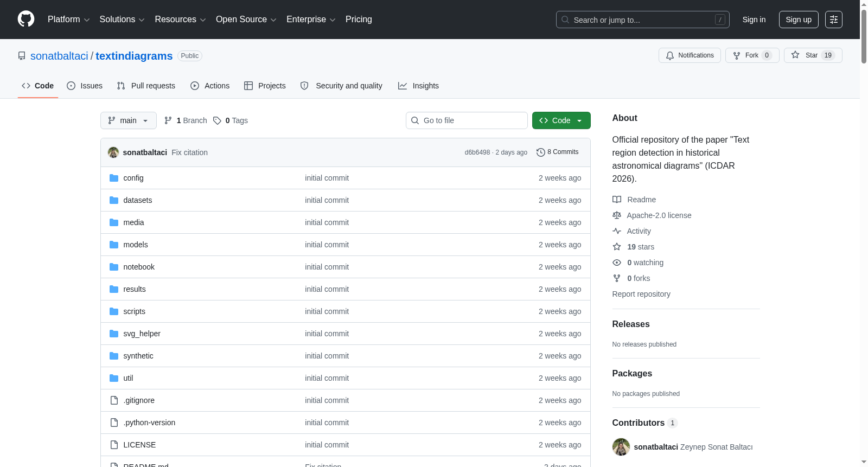
Task: Open the 0 forks link
Action: [639, 278]
